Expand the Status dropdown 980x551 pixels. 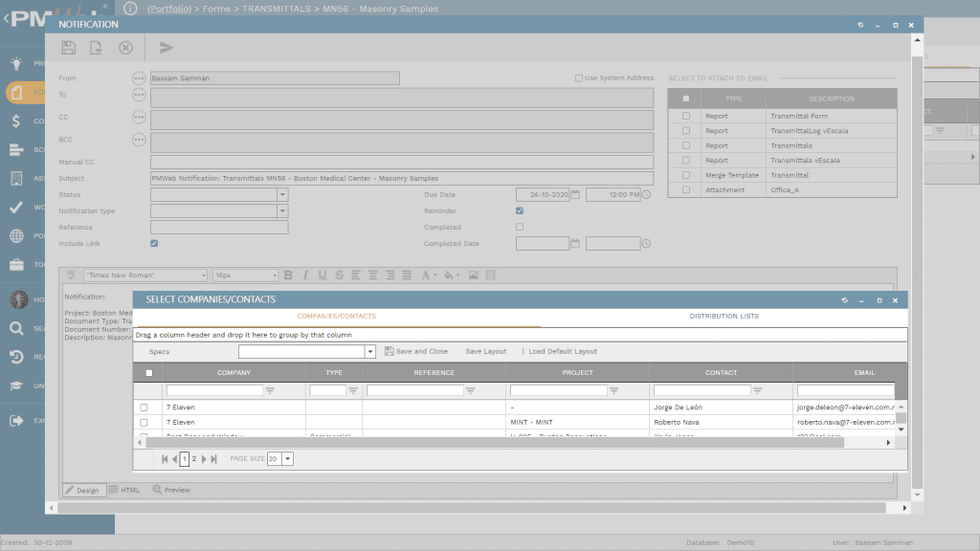[x=282, y=195]
